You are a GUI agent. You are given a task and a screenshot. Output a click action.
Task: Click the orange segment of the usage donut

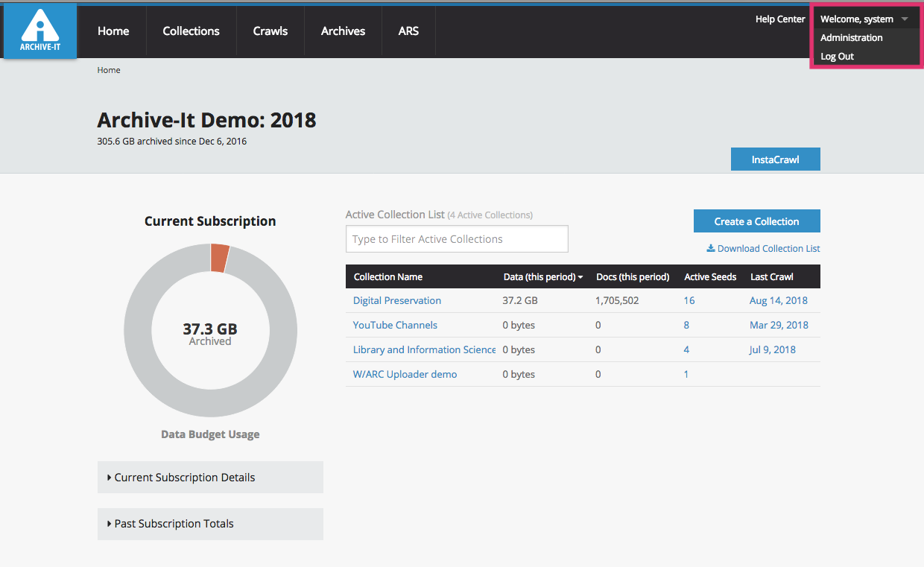(x=220, y=258)
